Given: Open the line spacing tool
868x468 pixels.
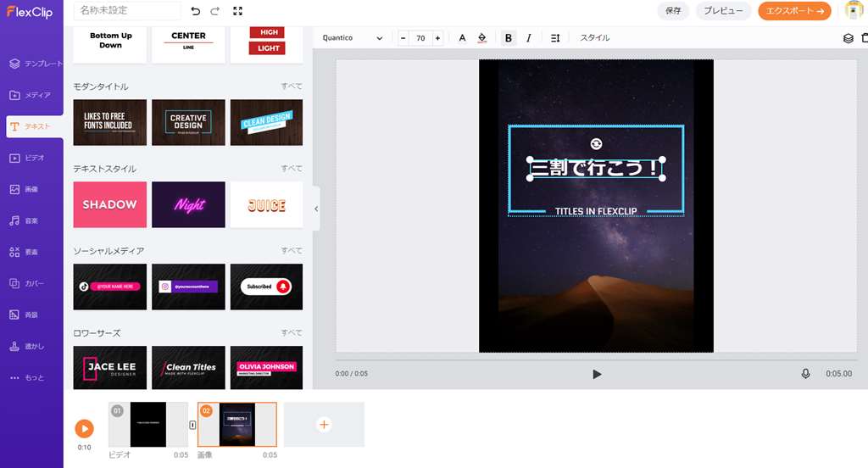Looking at the screenshot, I should [555, 38].
